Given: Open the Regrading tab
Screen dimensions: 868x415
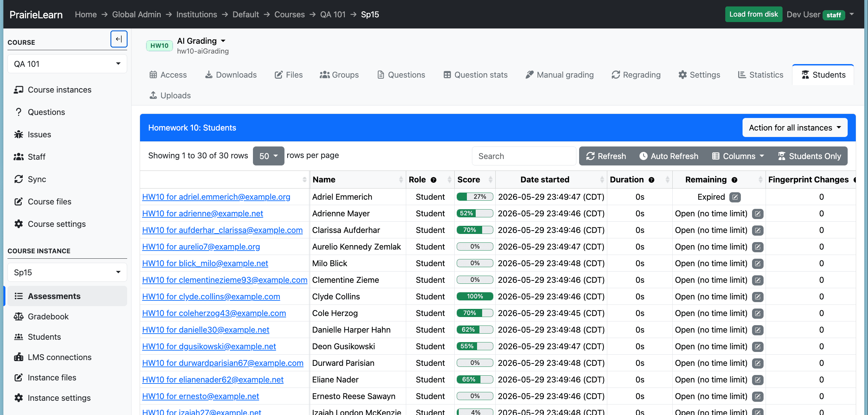Looking at the screenshot, I should 636,75.
